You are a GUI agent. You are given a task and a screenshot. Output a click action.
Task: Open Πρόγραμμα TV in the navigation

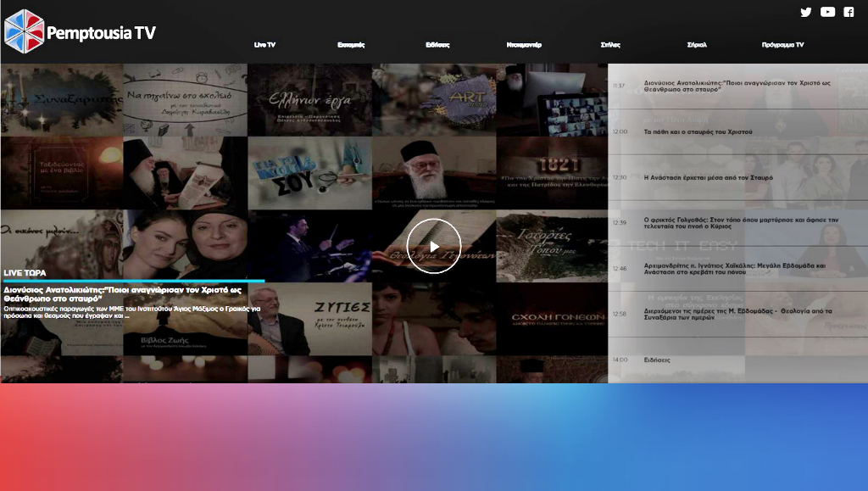pyautogui.click(x=782, y=45)
